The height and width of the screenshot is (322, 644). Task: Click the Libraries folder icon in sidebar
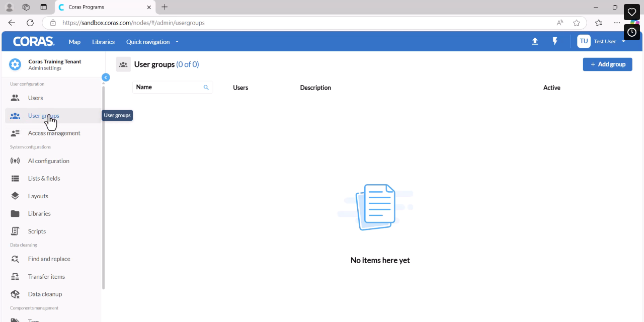click(x=15, y=214)
